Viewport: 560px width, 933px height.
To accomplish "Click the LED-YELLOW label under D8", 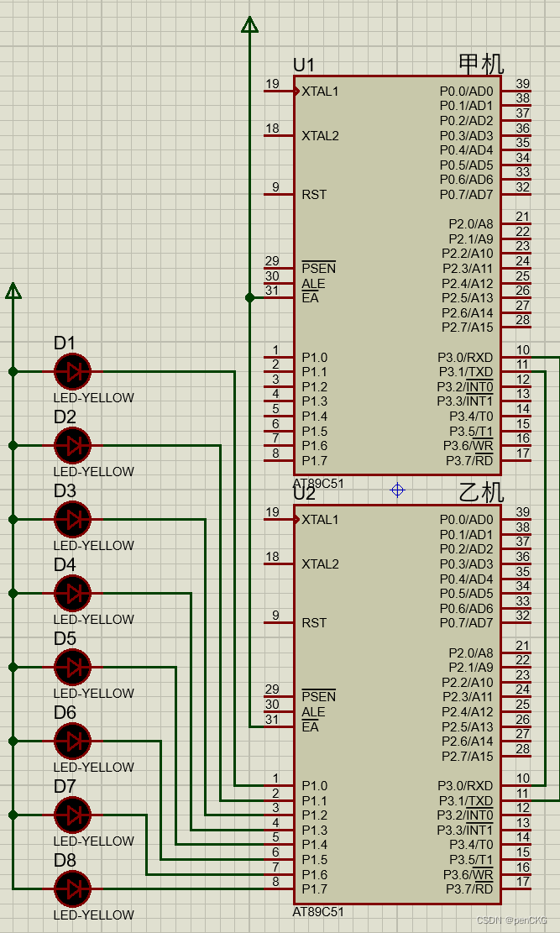I will coord(93,915).
